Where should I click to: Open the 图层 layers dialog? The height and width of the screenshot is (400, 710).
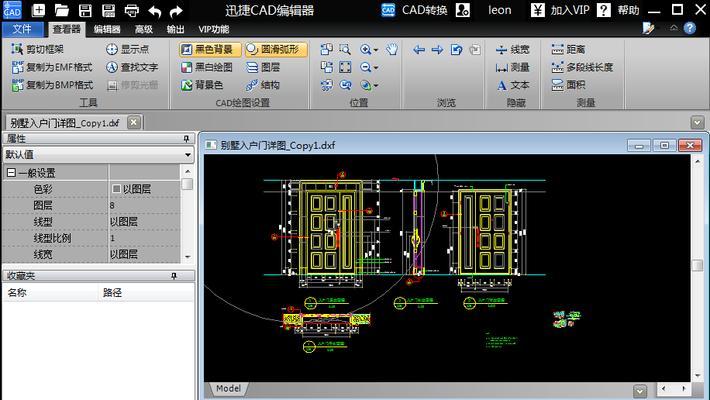pos(263,67)
